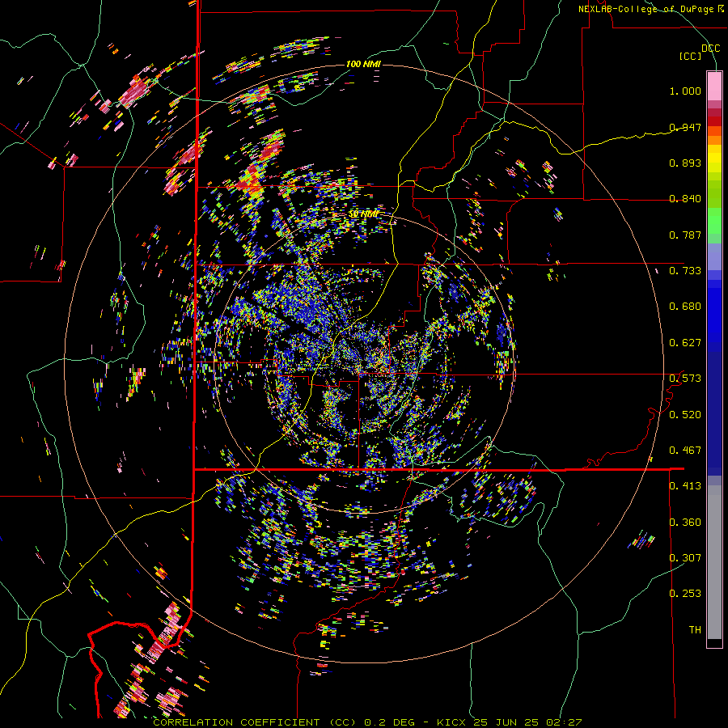The height and width of the screenshot is (728, 728).
Task: Select the 0.360 scale value
Action: pos(685,523)
